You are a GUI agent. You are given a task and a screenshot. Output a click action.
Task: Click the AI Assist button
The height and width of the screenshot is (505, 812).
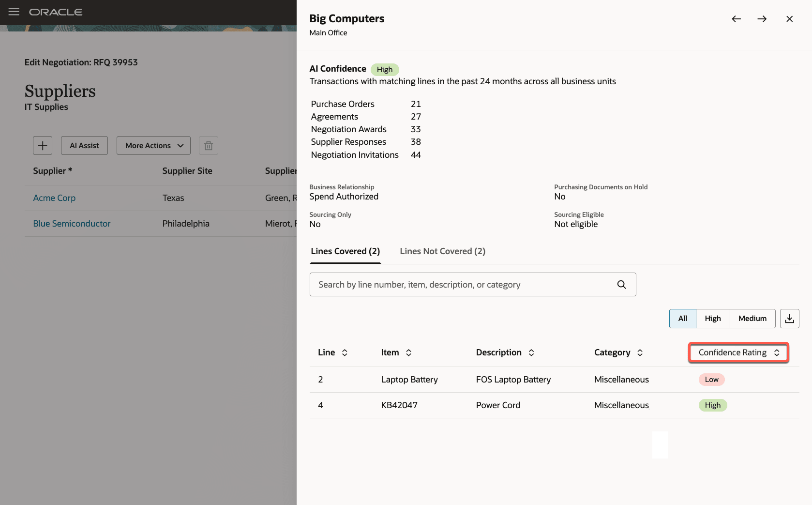[x=84, y=145]
